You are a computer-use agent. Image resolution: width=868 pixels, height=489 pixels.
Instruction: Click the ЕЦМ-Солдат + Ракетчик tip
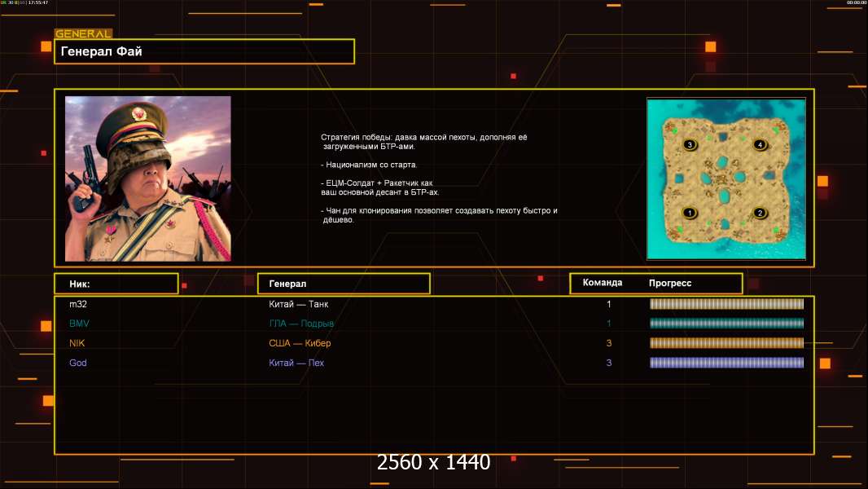pos(380,187)
